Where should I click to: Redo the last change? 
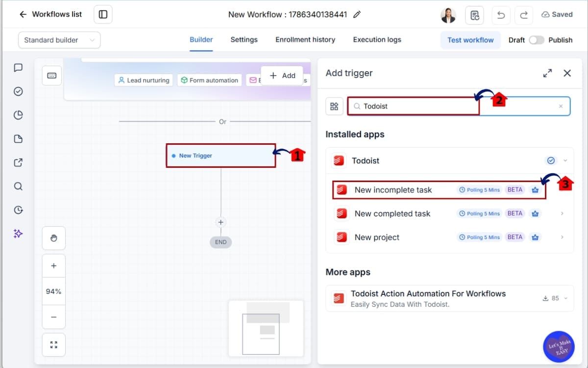tap(524, 15)
